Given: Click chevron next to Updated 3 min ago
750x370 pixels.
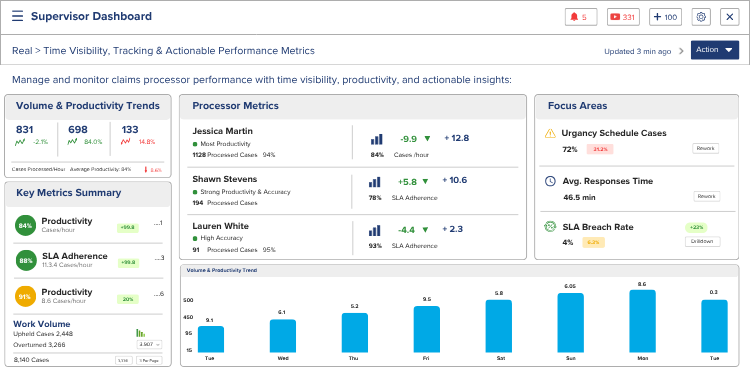Looking at the screenshot, I should click(682, 51).
